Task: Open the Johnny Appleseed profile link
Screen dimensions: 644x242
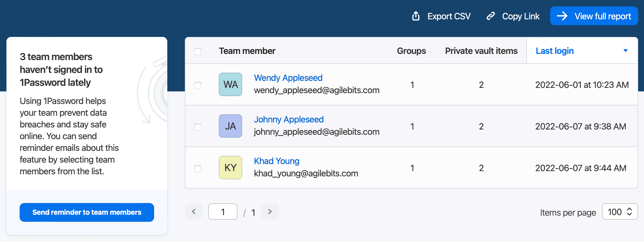Action: (x=289, y=120)
